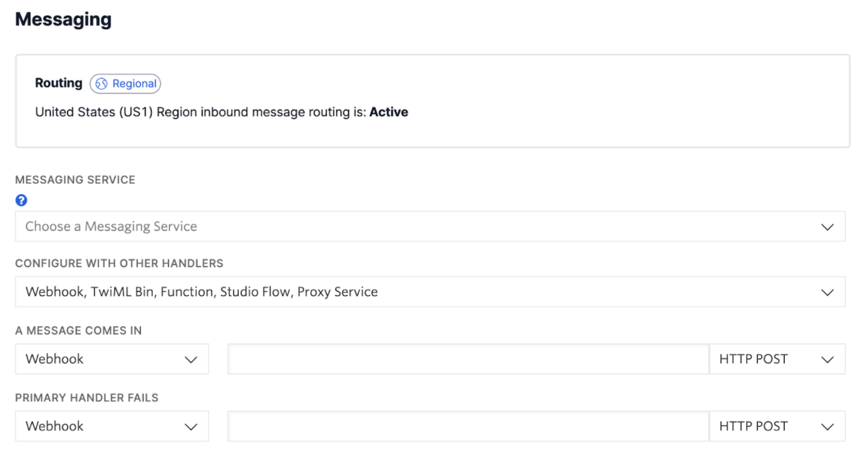The height and width of the screenshot is (461, 868).
Task: Click the chevron on the incoming Webhook selector
Action: pyautogui.click(x=191, y=358)
